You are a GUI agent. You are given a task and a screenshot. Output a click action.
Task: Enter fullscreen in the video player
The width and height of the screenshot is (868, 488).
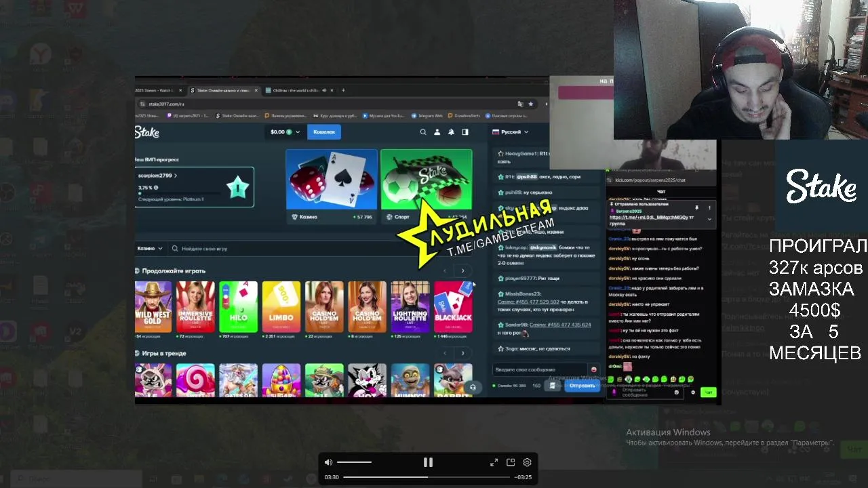(494, 462)
